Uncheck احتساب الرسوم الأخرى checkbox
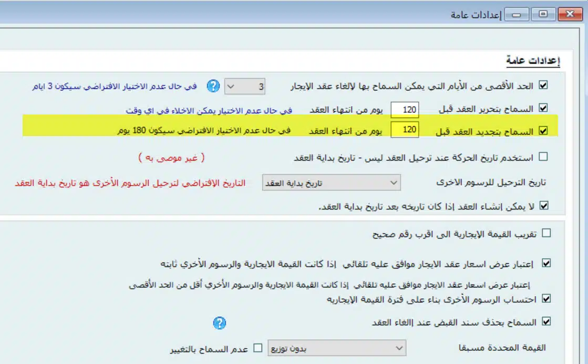This screenshot has height=364, width=588. pos(546,299)
